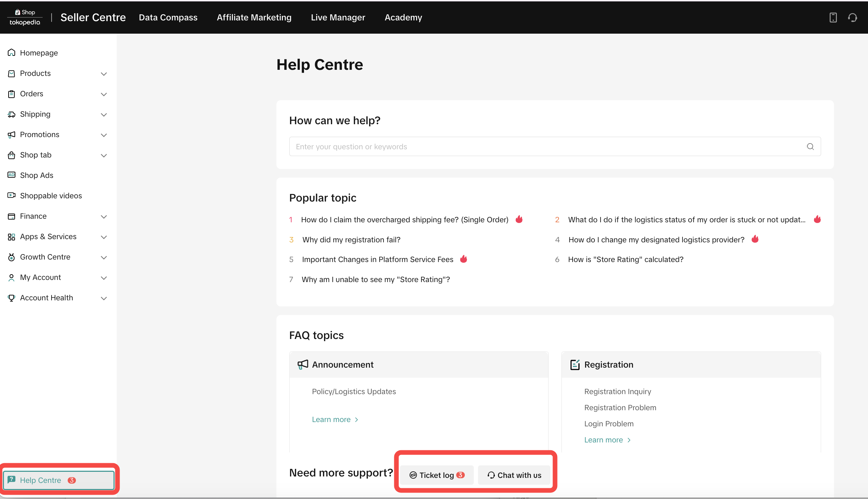The width and height of the screenshot is (868, 499).
Task: Click the search magnifier icon
Action: click(810, 146)
